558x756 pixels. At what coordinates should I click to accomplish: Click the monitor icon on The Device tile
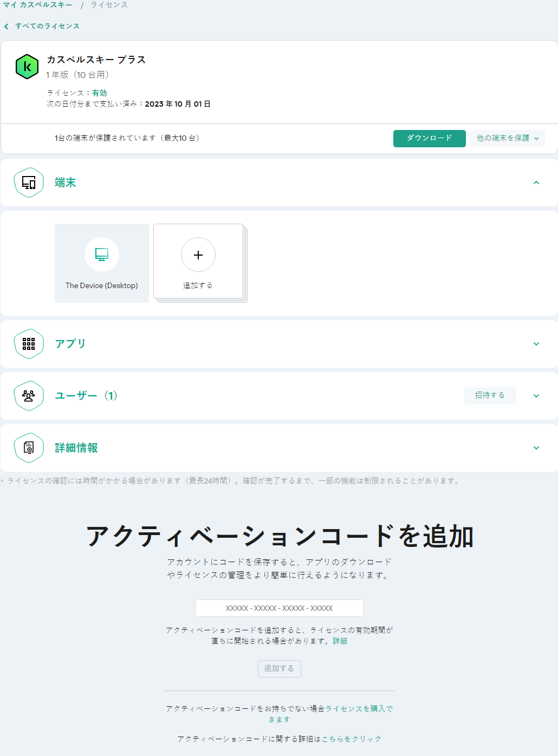102,255
